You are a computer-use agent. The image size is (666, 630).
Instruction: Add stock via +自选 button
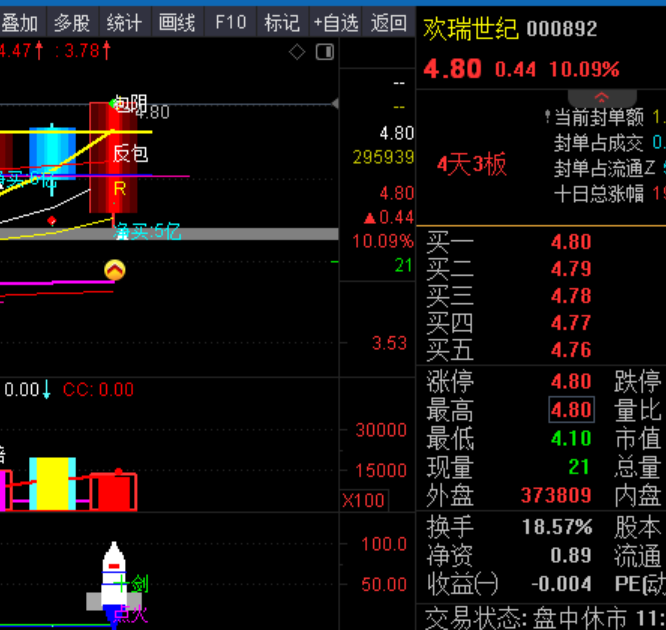tap(336, 22)
